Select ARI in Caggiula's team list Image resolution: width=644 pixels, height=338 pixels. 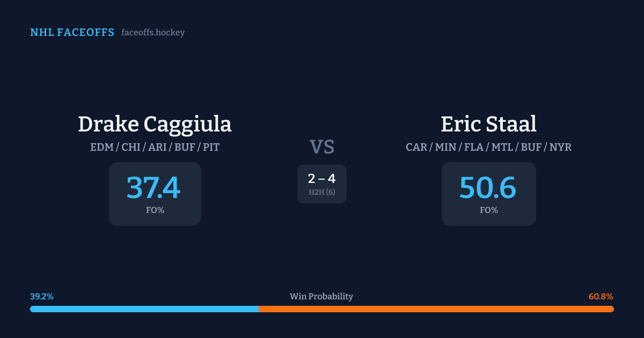point(158,147)
